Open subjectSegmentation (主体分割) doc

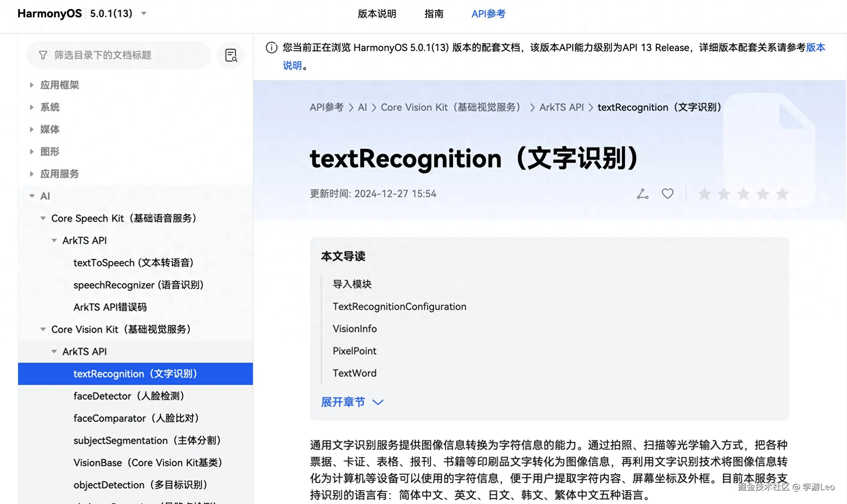coord(148,440)
